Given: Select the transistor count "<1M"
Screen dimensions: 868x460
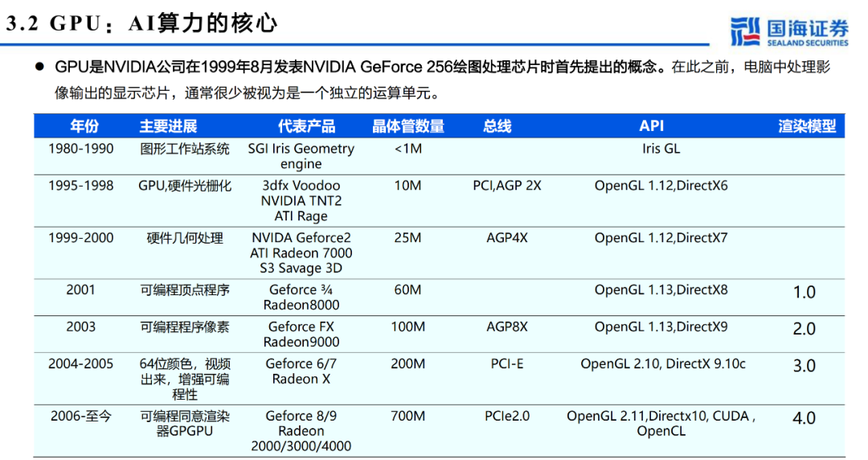Looking at the screenshot, I should point(408,149).
